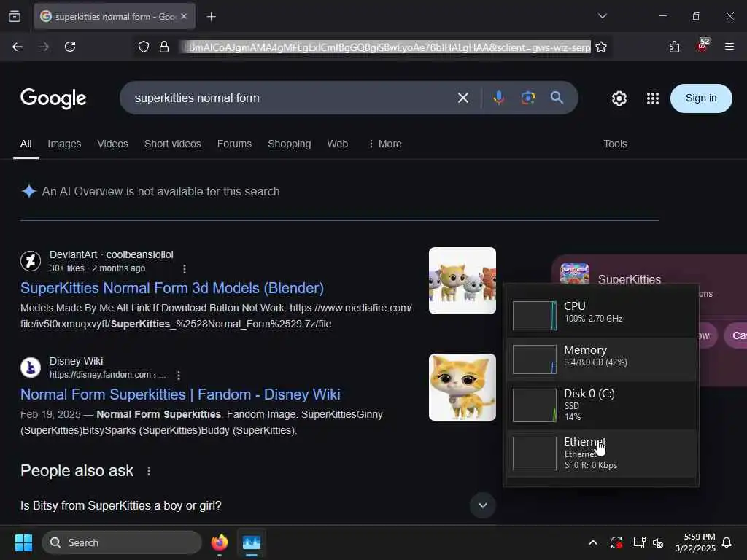747x560 pixels.
Task: Click the DeviantArt site favicon
Action: pos(31,261)
